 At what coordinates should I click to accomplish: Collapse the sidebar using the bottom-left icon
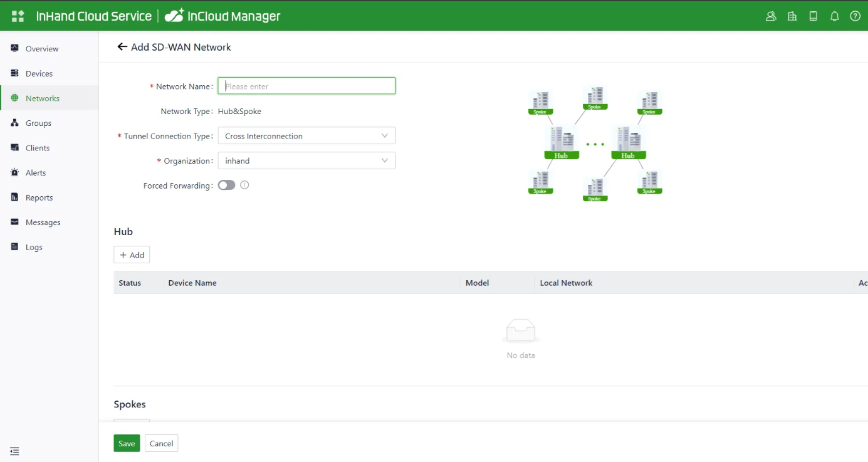click(x=15, y=451)
